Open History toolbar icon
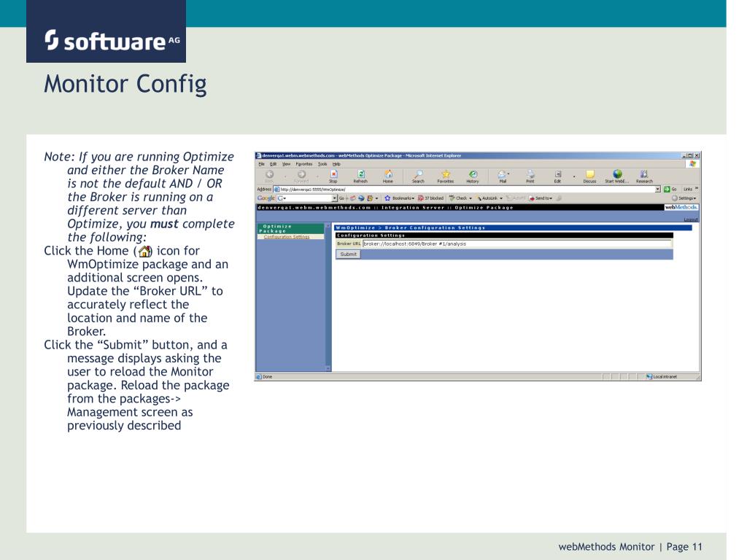This screenshot has height=560, width=747. (473, 176)
